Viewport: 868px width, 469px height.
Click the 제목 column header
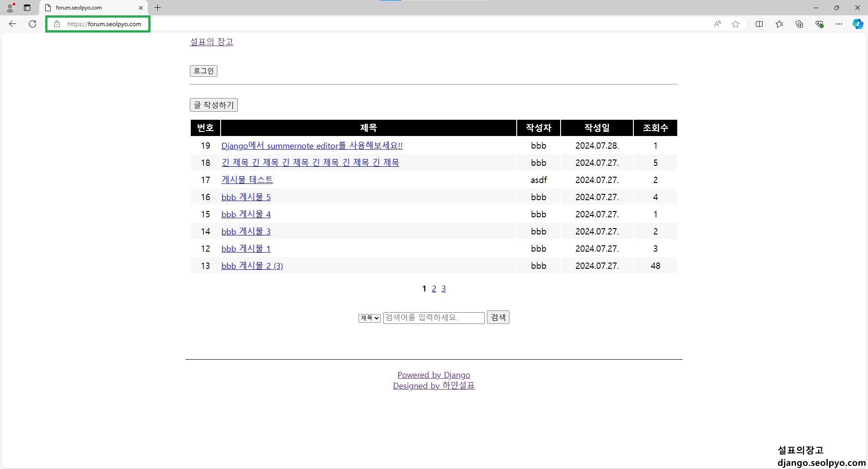pyautogui.click(x=368, y=128)
